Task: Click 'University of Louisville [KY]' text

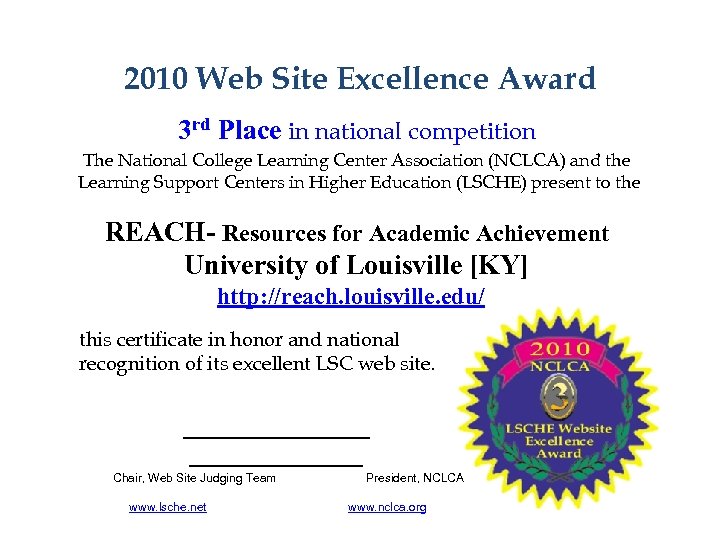Action: (x=356, y=265)
